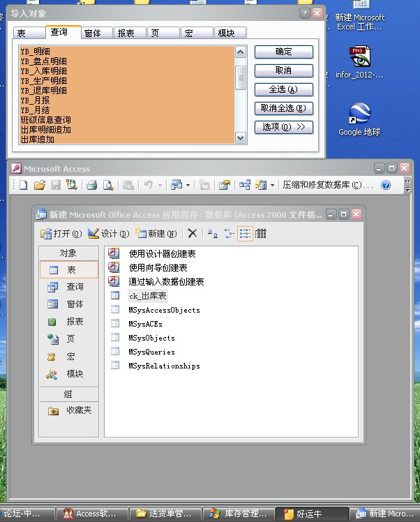
Task: Switch to Small Icons view
Action: tap(229, 233)
